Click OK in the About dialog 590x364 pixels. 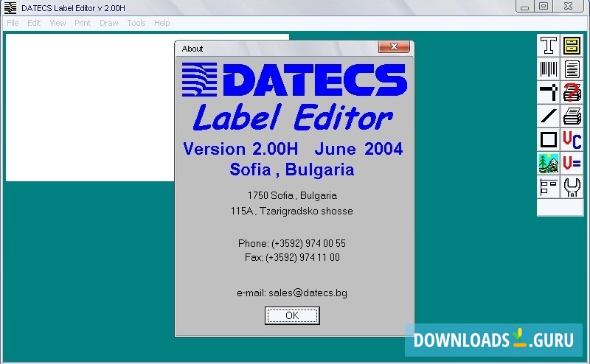[x=292, y=315]
